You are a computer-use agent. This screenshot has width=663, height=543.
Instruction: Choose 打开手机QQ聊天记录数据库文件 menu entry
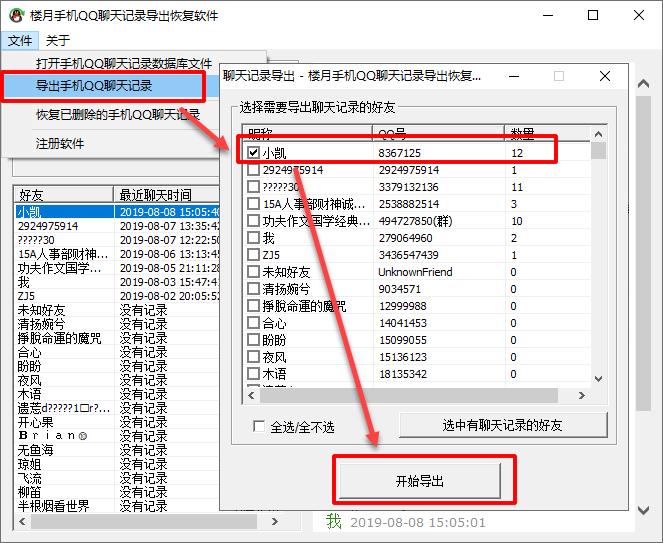click(123, 63)
